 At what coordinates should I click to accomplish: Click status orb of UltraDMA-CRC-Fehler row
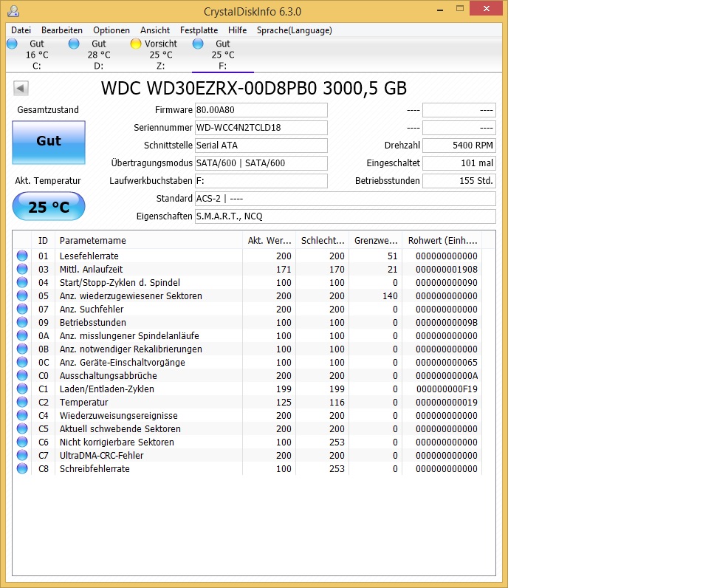tap(22, 455)
